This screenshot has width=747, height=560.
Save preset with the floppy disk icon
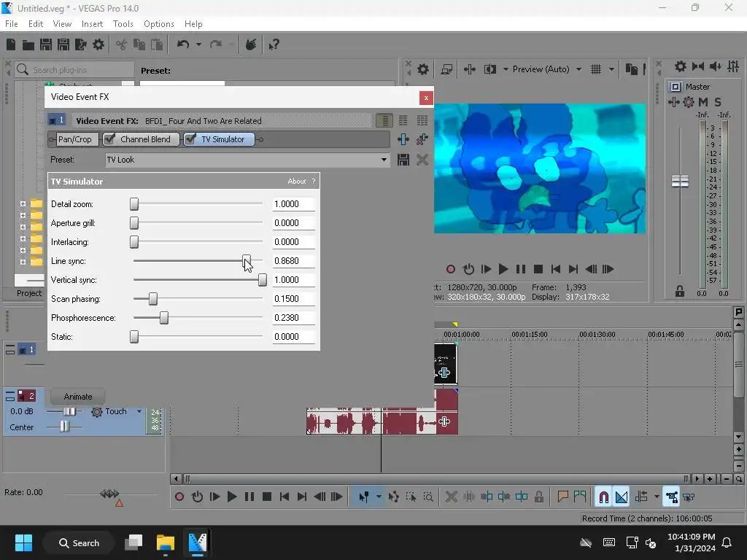click(x=403, y=160)
